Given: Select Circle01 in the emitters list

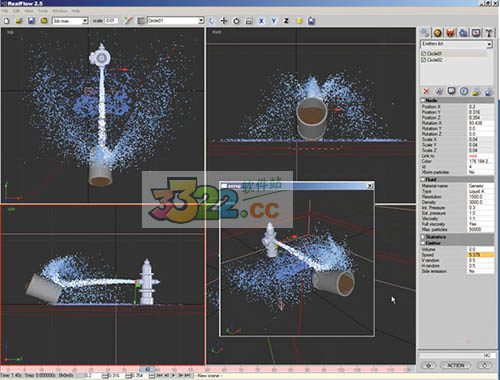Looking at the screenshot, I should 435,54.
